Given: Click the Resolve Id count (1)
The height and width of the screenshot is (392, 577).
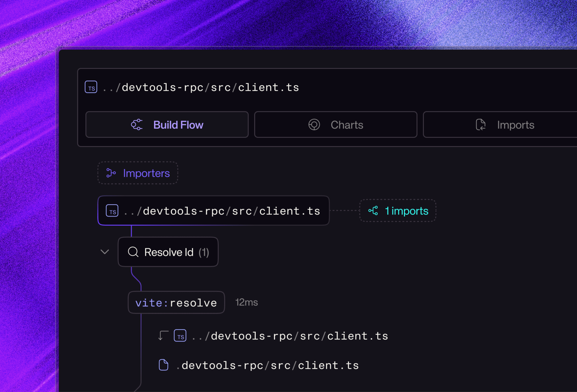Looking at the screenshot, I should point(204,252).
